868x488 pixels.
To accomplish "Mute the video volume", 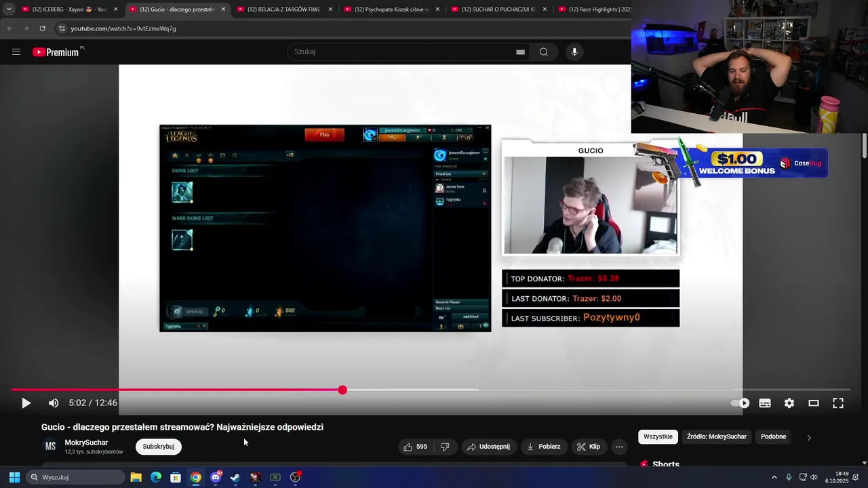I will pos(54,403).
